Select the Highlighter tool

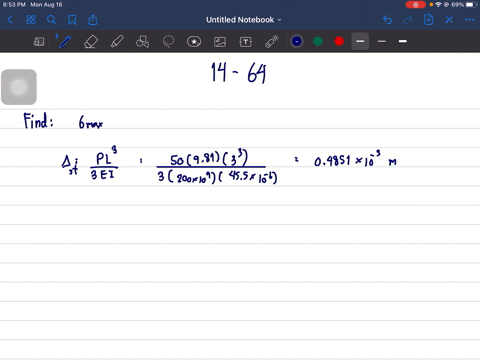[x=117, y=42]
